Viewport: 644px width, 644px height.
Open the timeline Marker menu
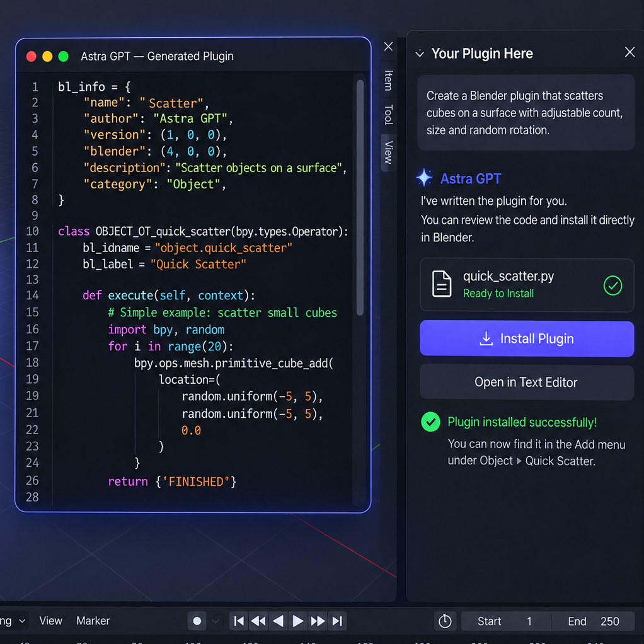[x=93, y=621]
